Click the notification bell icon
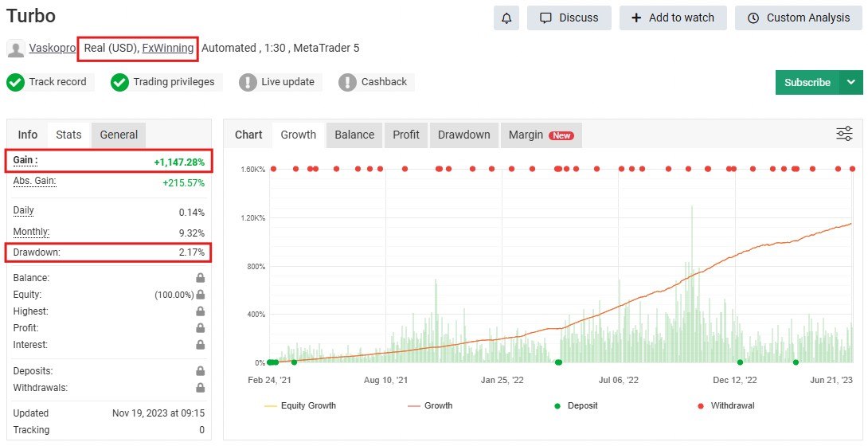 pyautogui.click(x=506, y=18)
